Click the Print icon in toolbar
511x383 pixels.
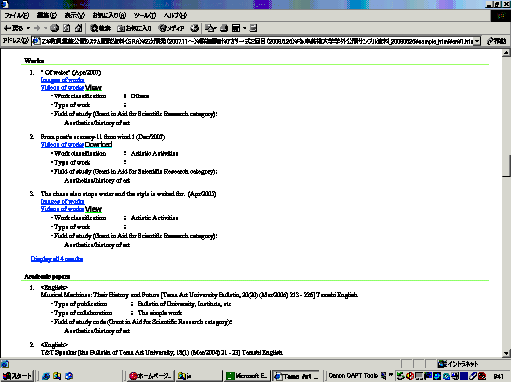coord(224,28)
